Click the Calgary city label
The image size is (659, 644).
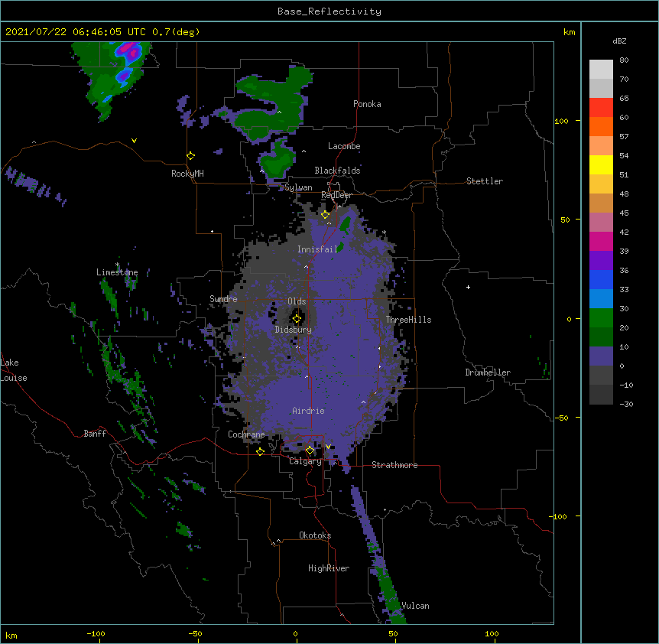coord(305,461)
